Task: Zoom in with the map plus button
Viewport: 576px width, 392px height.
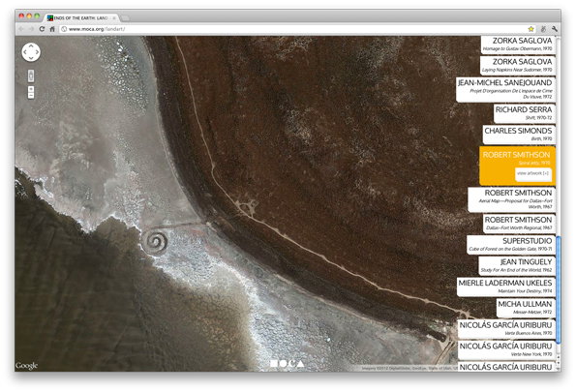Action: [x=31, y=89]
